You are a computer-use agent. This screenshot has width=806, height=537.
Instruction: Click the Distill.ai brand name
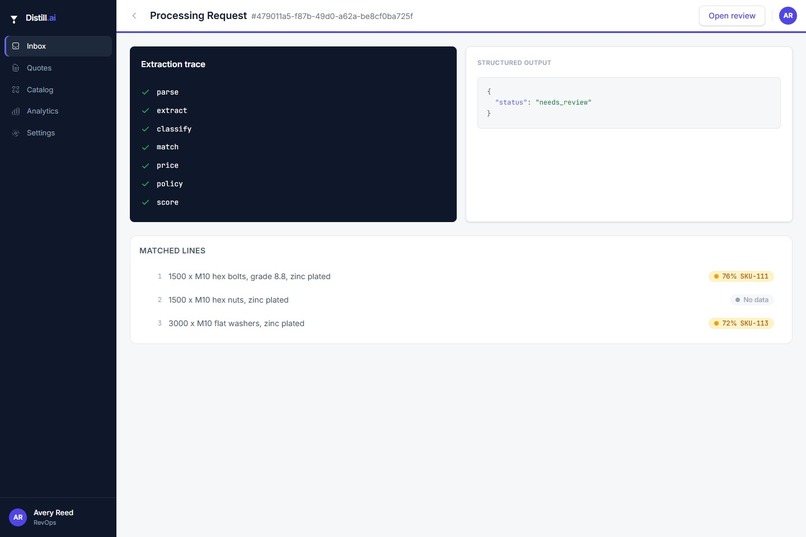click(x=41, y=18)
